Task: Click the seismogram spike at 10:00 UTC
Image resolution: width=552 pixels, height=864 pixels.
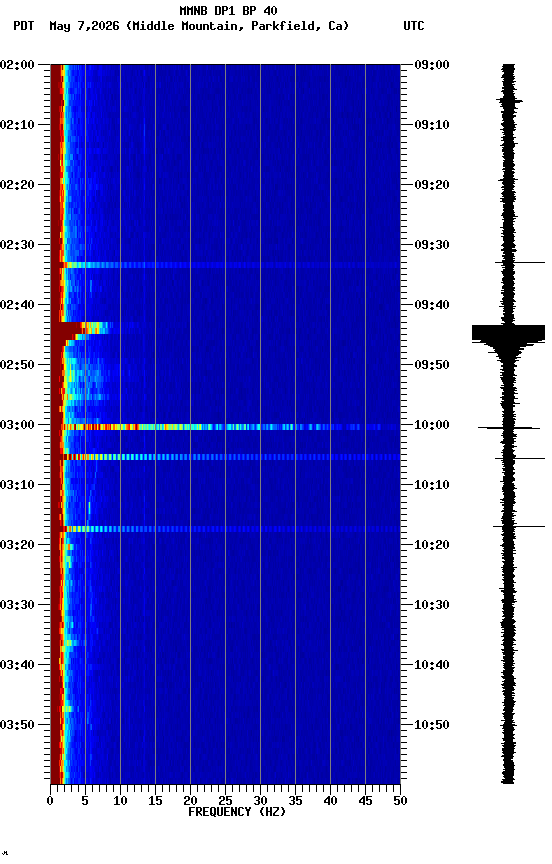Action: coord(508,427)
